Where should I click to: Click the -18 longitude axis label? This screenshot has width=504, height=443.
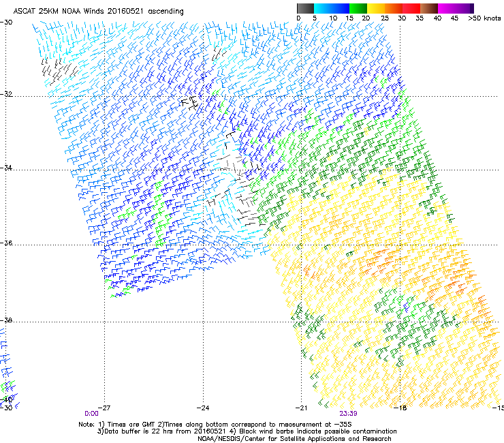pyautogui.click(x=400, y=408)
